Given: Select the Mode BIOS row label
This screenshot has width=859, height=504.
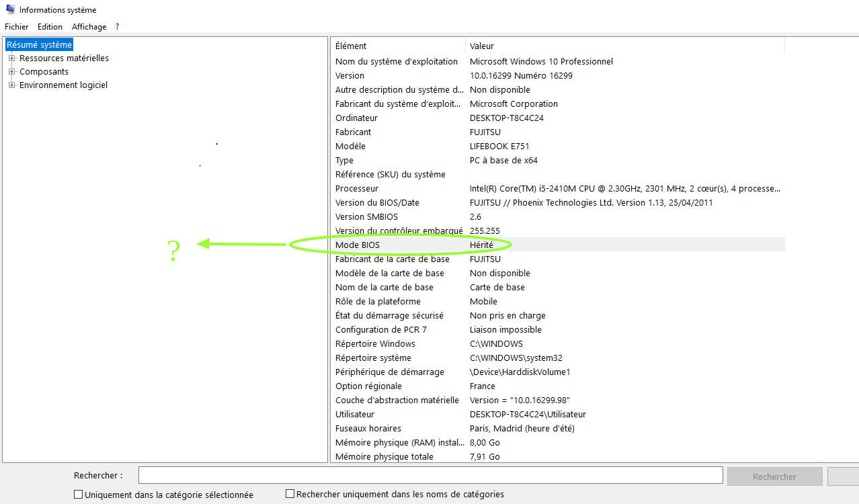Looking at the screenshot, I should click(x=357, y=245).
